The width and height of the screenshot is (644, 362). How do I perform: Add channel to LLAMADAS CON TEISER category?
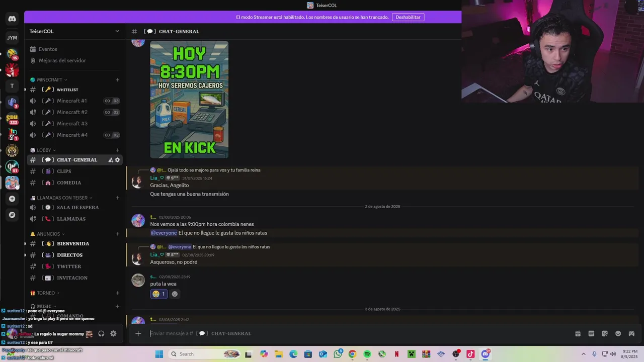click(x=117, y=198)
